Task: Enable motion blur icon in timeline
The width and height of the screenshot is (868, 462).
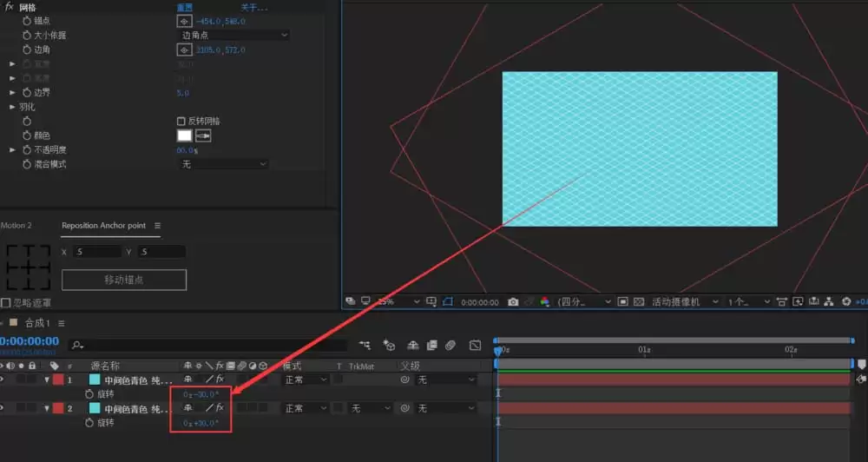Action: [450, 345]
